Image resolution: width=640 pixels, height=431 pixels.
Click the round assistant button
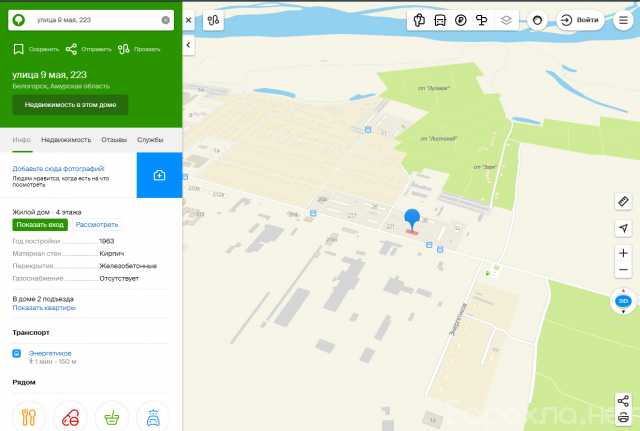click(x=538, y=20)
